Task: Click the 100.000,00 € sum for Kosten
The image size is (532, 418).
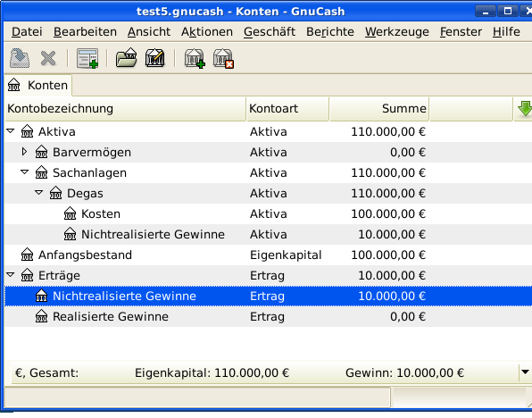Action: [x=388, y=214]
